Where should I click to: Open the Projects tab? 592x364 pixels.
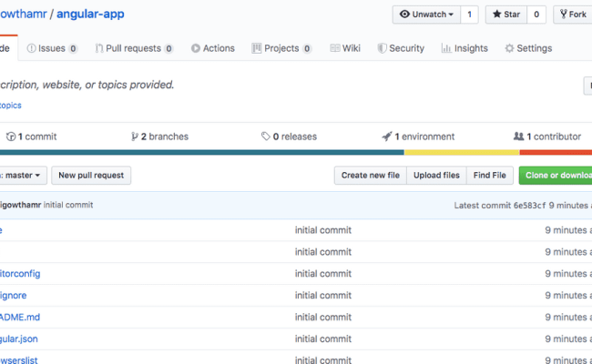point(281,48)
